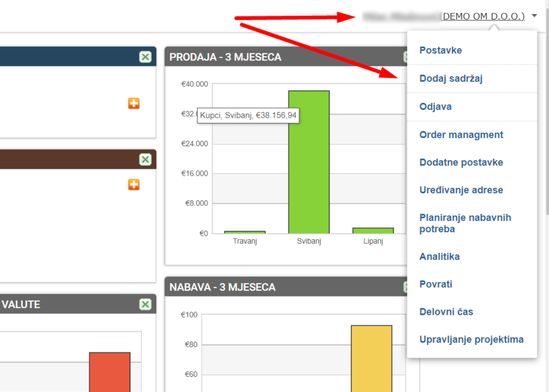Select Dodaj sadržaj menu entry
The width and height of the screenshot is (549, 392).
451,78
